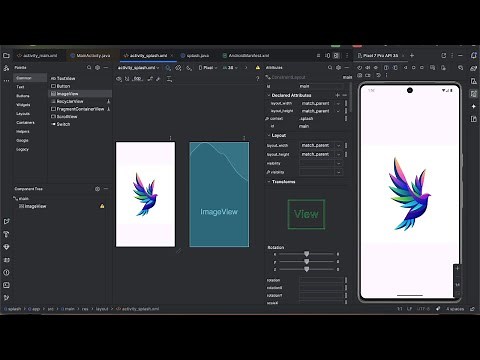480x360 pixels.
Task: Open the Project folder tool window
Action: click(x=6, y=55)
